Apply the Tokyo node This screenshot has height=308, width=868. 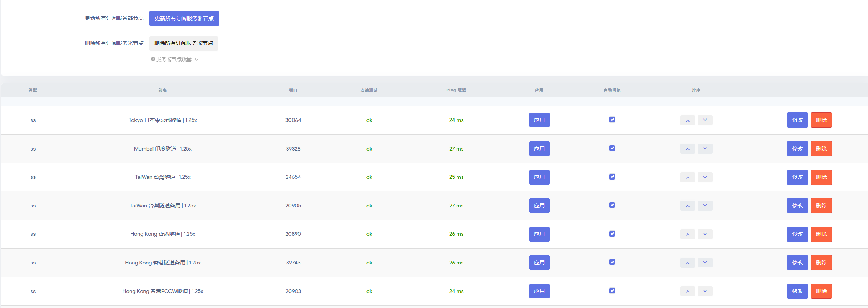(539, 120)
